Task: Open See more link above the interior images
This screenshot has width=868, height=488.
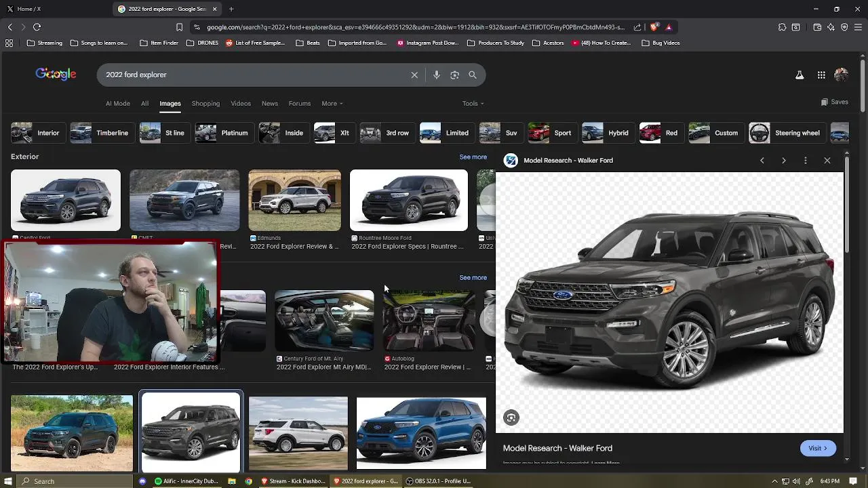Action: (x=473, y=278)
